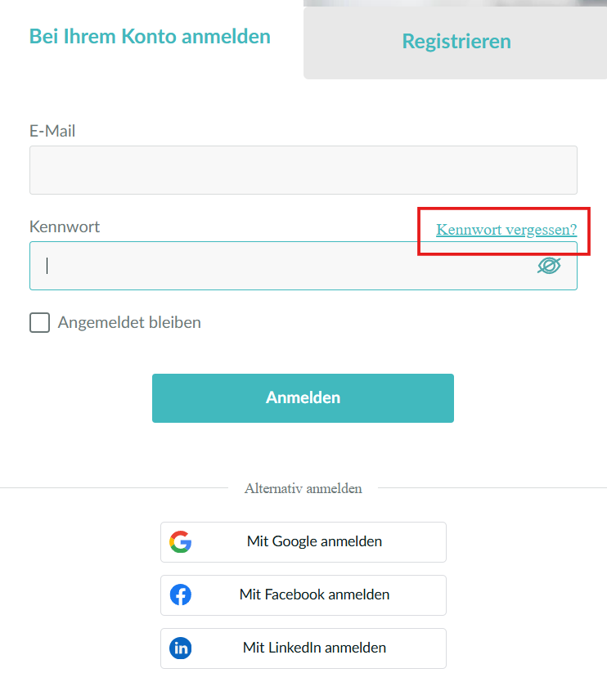Click the 'Alternativ anmelden' divider text

pyautogui.click(x=303, y=488)
